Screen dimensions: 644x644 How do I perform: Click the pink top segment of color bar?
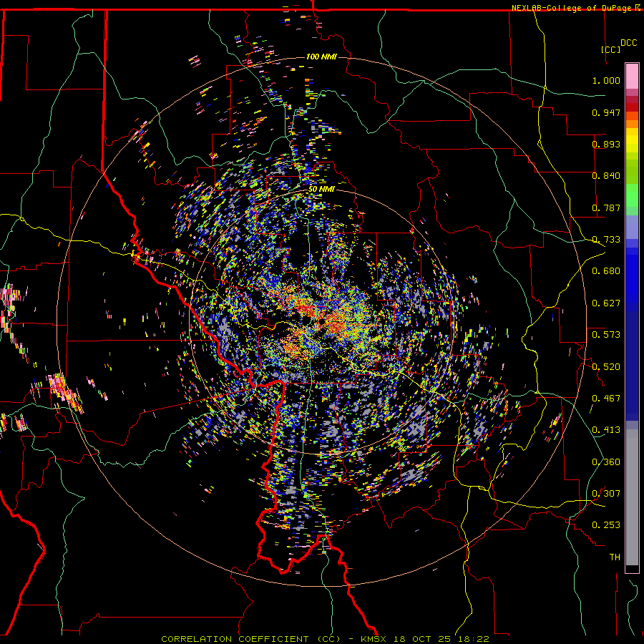pyautogui.click(x=632, y=76)
